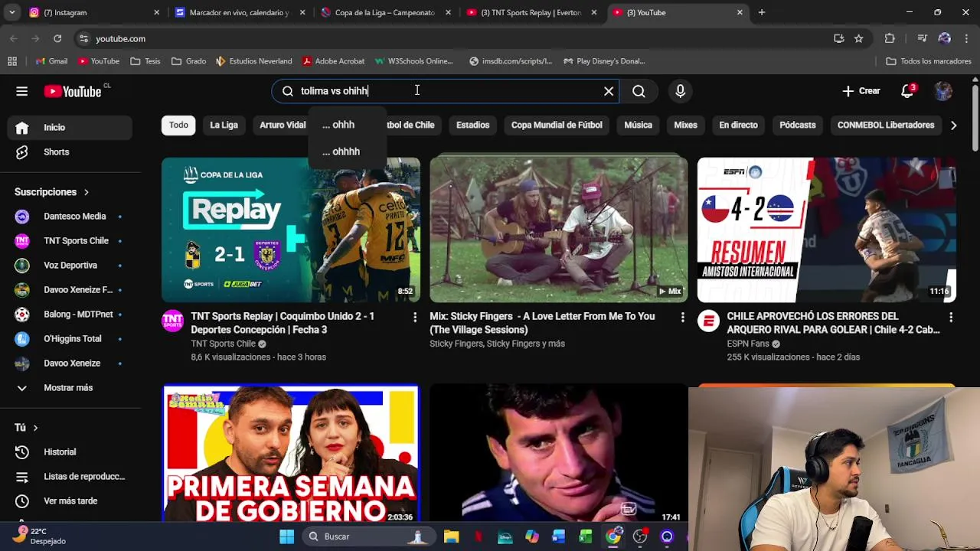Open Chrome media control icon
Screen dimensions: 980x551
[922, 38]
